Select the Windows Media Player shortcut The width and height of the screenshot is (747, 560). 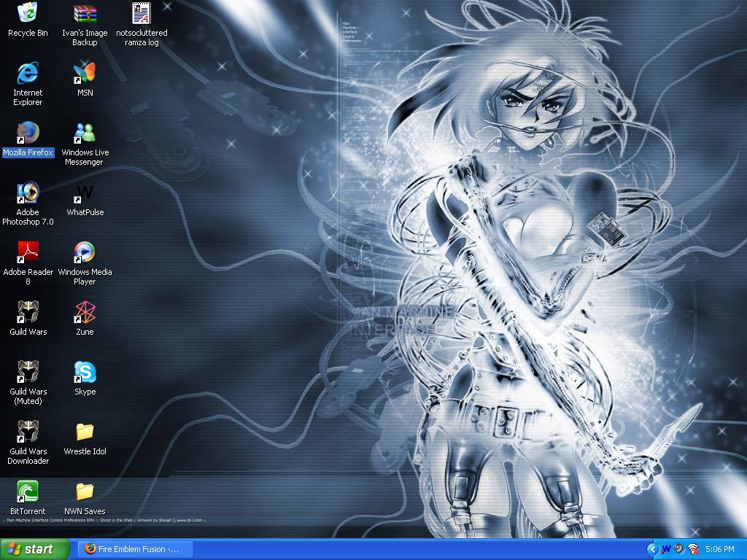tap(85, 253)
